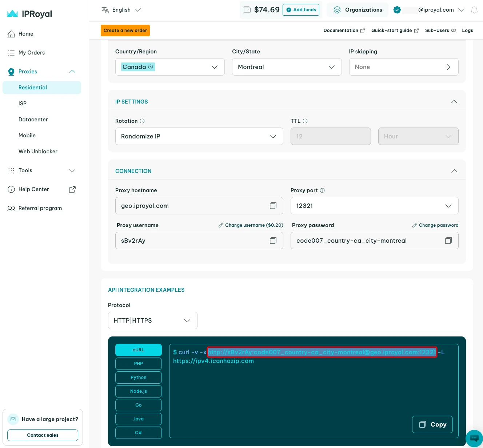Click the Help Center info icon
This screenshot has width=483, height=448.
(11, 189)
